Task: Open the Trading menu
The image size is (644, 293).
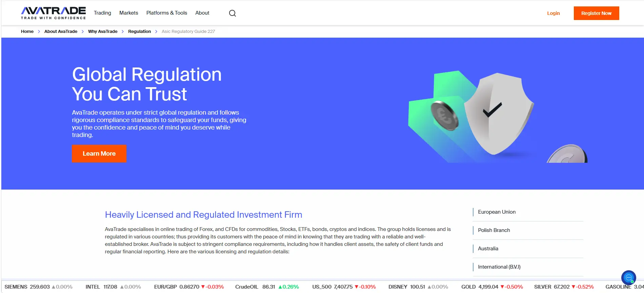Action: tap(102, 13)
